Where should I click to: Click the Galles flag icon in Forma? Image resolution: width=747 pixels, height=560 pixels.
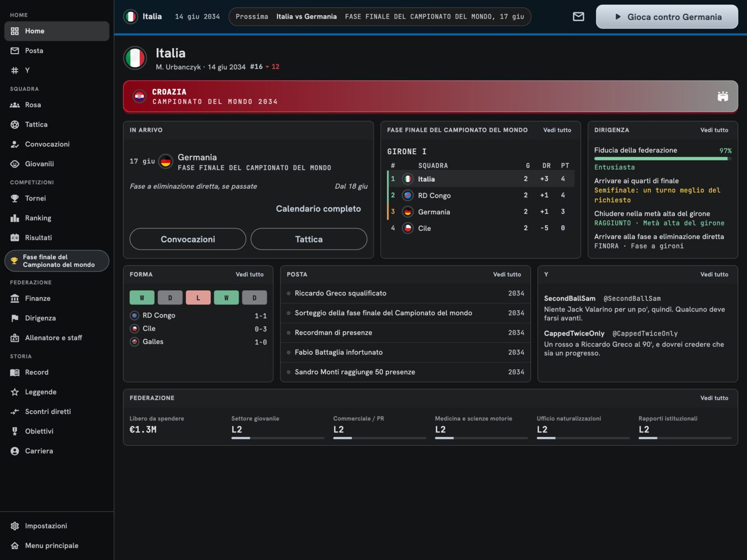click(134, 341)
